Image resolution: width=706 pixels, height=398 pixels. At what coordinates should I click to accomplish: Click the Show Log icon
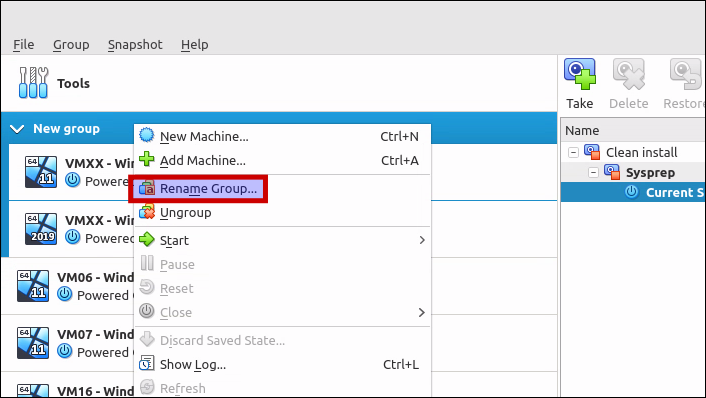click(x=147, y=363)
